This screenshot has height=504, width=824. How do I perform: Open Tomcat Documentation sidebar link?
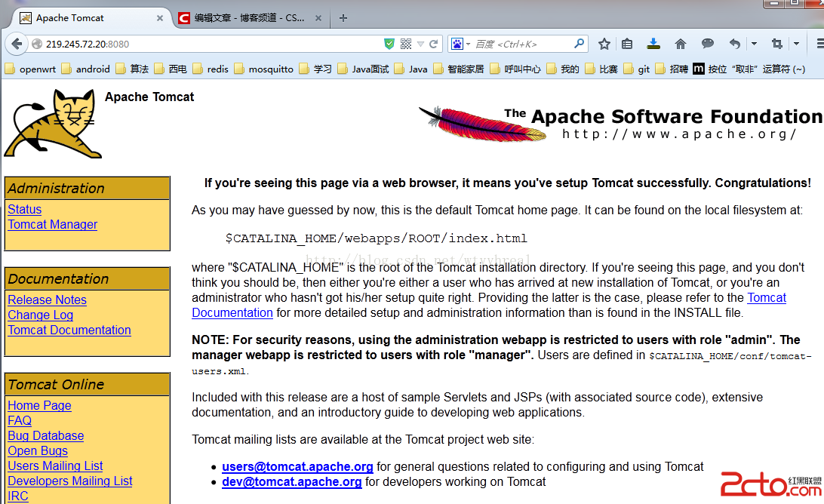click(x=69, y=330)
